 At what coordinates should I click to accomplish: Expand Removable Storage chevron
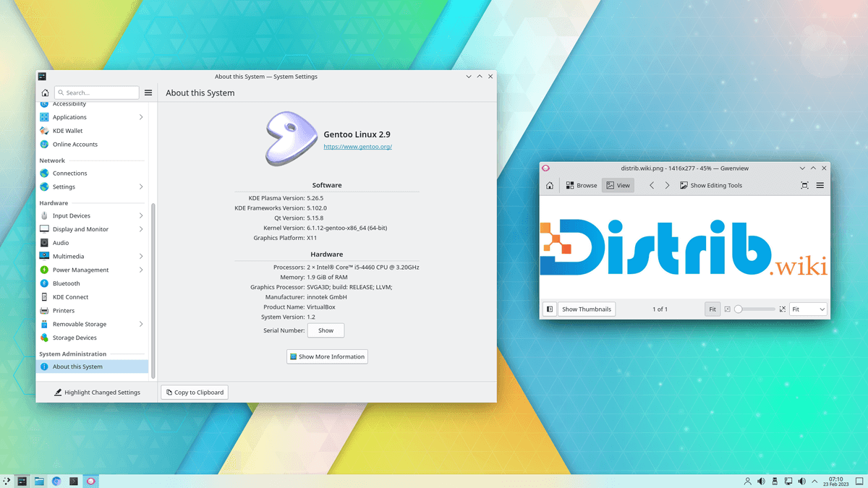[141, 325]
